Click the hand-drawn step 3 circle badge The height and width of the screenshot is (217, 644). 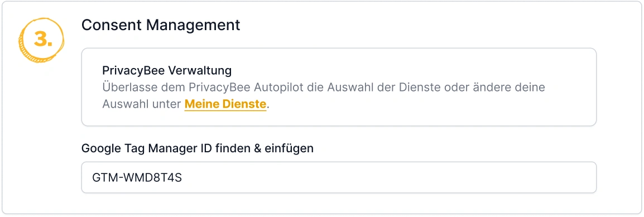42,40
